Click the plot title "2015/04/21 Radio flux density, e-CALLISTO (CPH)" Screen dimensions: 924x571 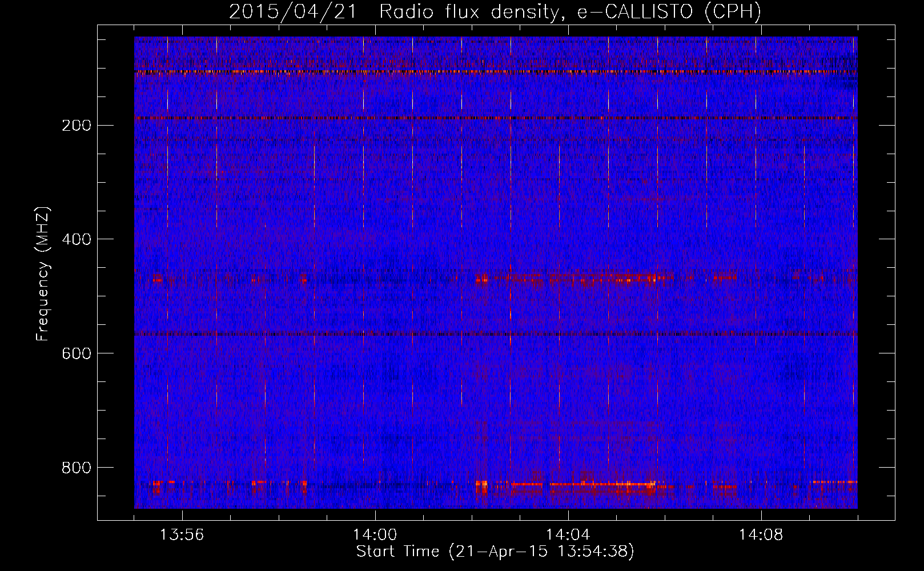495,12
